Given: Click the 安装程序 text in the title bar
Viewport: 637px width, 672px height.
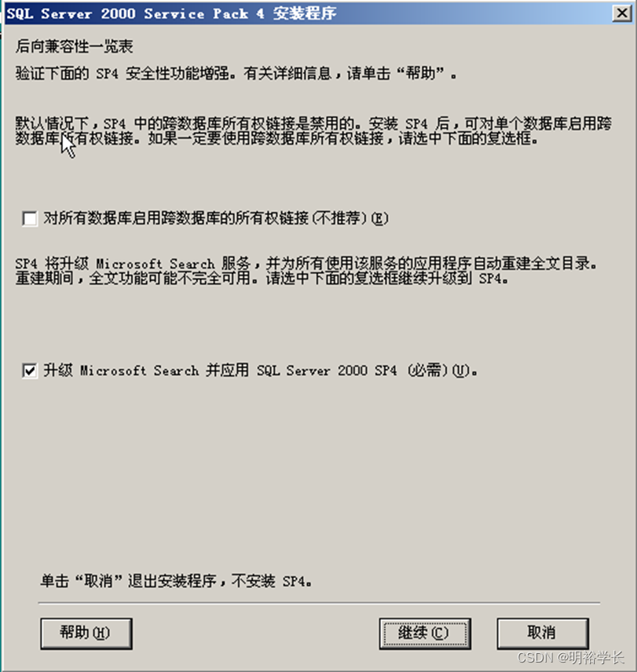Looking at the screenshot, I should click(x=305, y=13).
